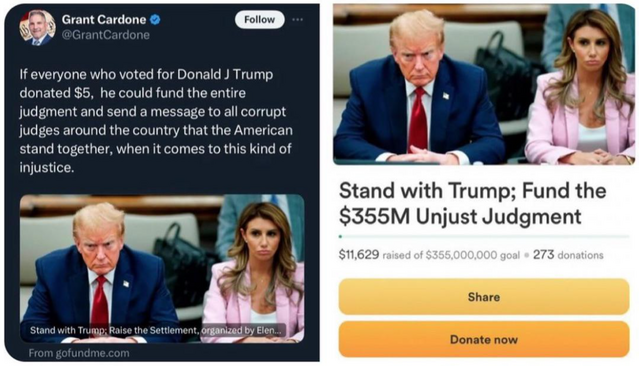
Task: Click the Grant Cardone display name
Action: [x=104, y=19]
